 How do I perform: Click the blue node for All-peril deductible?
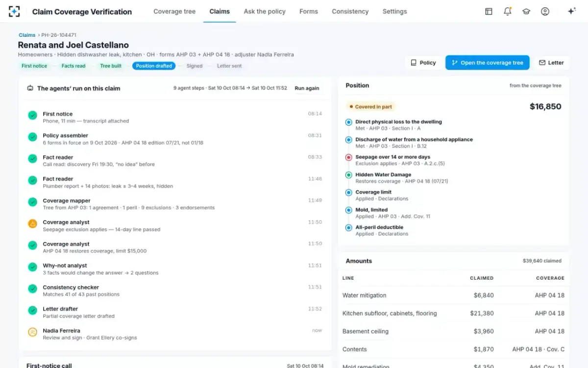tap(348, 228)
